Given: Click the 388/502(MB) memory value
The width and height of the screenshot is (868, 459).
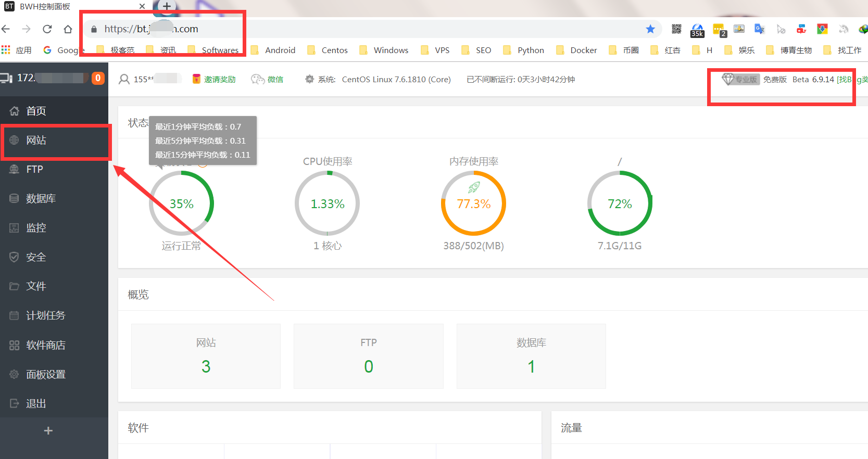Looking at the screenshot, I should pos(474,246).
